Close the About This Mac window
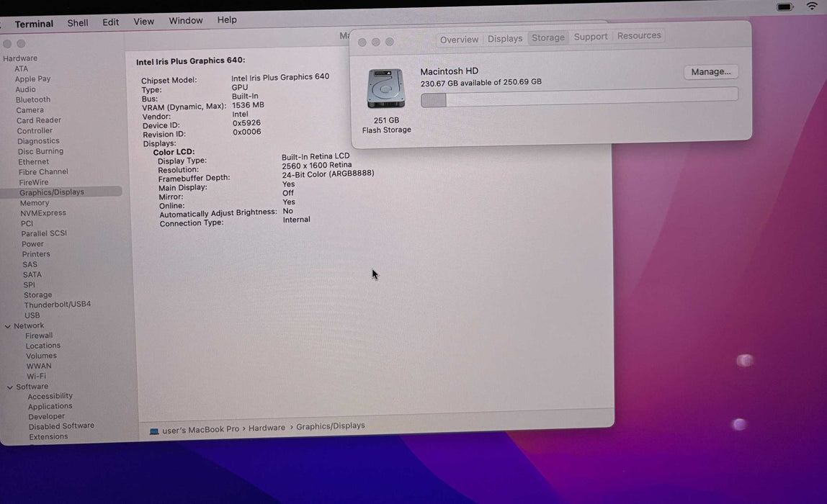Image resolution: width=827 pixels, height=504 pixels. coord(362,42)
